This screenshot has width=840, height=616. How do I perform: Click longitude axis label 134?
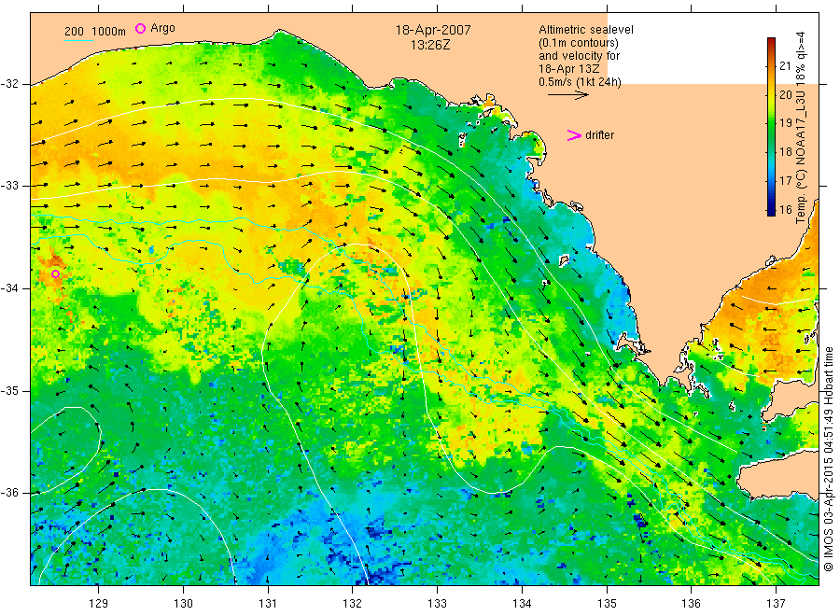click(522, 604)
